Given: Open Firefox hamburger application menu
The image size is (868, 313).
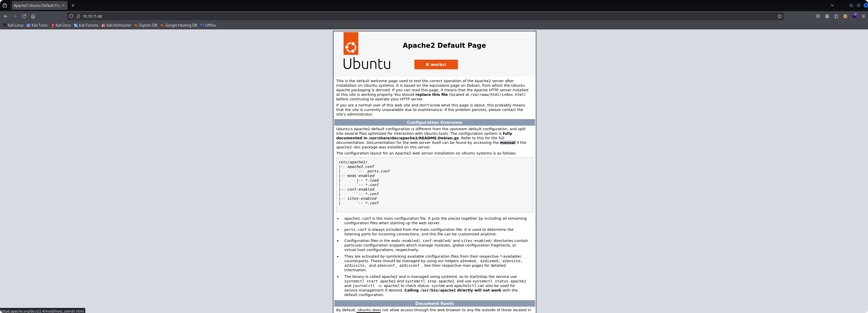Looking at the screenshot, I should (863, 16).
